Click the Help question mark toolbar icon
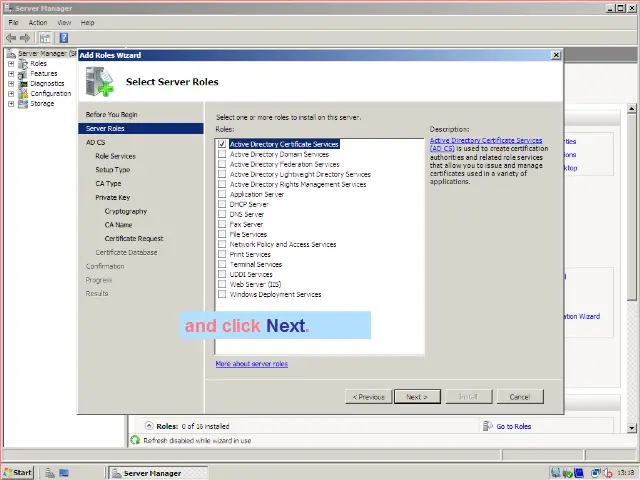The height and width of the screenshot is (480, 640). pyautogui.click(x=64, y=38)
